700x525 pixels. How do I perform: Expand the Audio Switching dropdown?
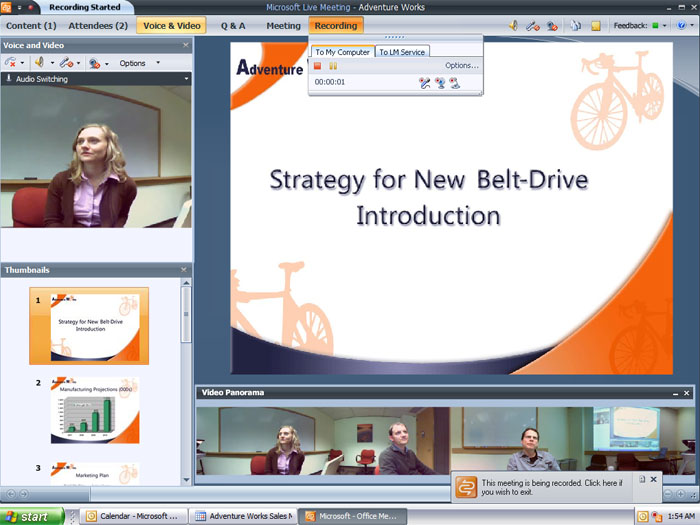(x=186, y=79)
